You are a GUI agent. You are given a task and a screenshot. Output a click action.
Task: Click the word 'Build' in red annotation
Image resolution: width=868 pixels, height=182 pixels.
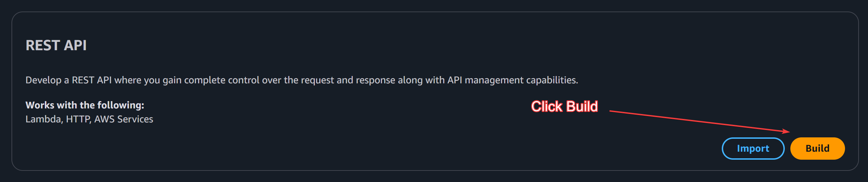click(581, 106)
